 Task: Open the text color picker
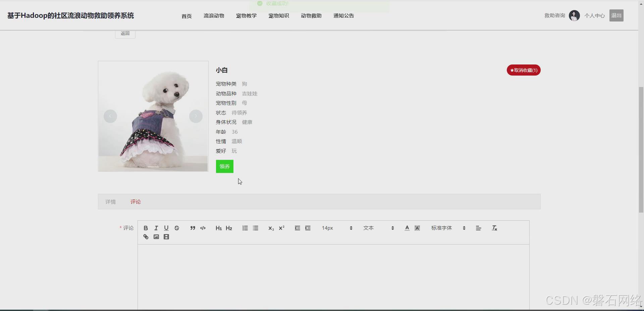tap(407, 228)
